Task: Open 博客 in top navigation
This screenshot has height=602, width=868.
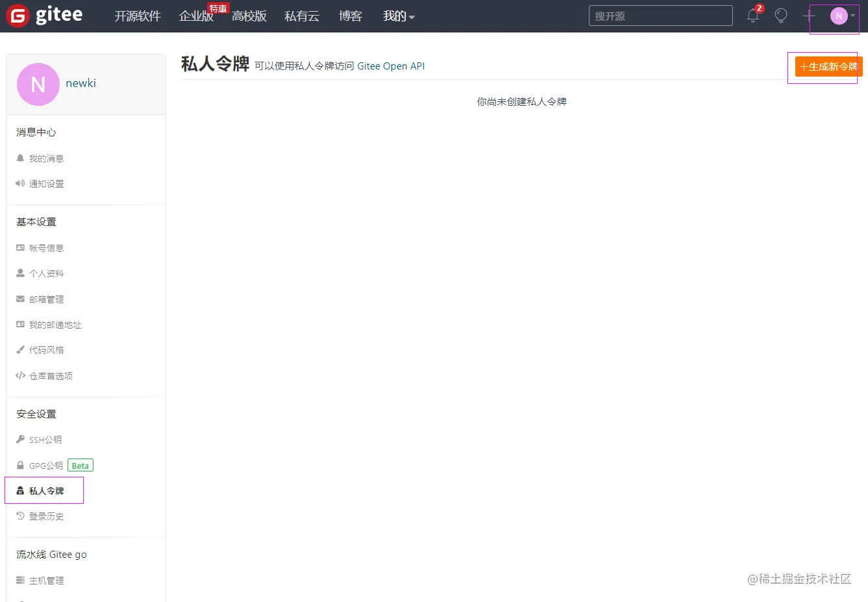Action: point(351,16)
